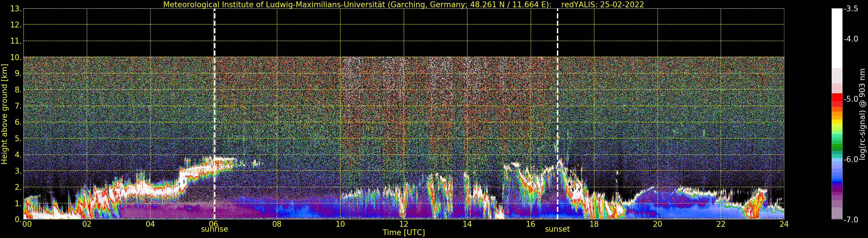Click the '02' tick on the time axis

[87, 224]
